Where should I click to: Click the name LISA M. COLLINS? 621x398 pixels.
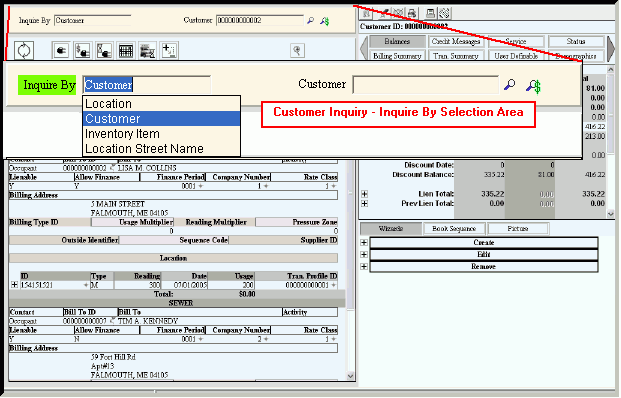147,168
